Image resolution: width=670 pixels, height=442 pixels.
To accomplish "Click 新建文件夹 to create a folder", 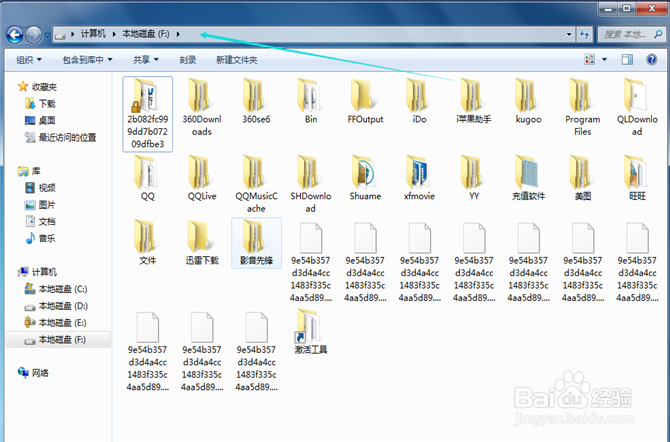I will click(237, 60).
